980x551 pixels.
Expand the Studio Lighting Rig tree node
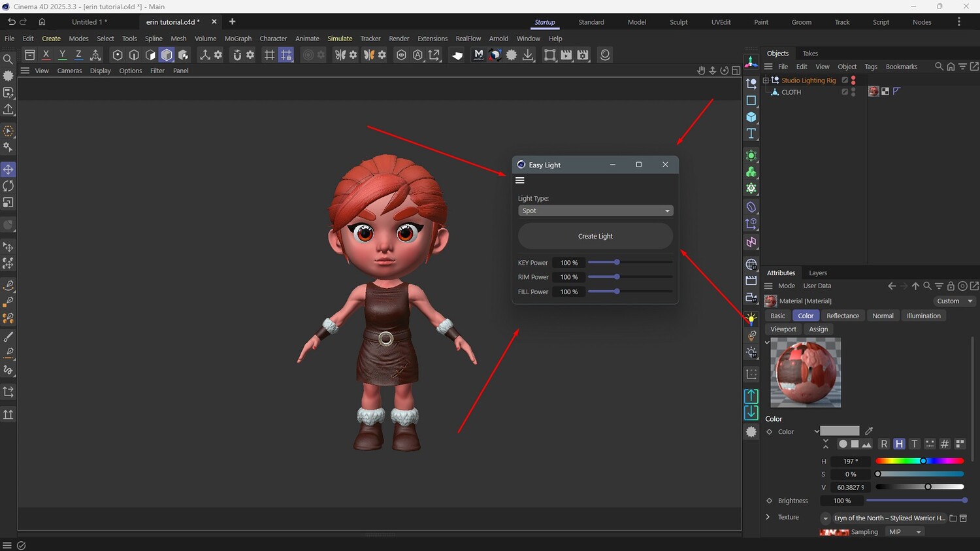tap(766, 80)
